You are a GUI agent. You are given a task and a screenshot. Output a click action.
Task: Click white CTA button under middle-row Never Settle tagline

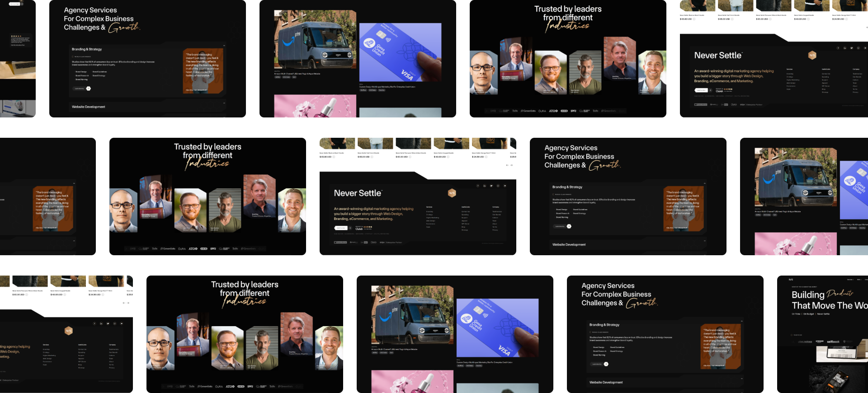tap(341, 228)
